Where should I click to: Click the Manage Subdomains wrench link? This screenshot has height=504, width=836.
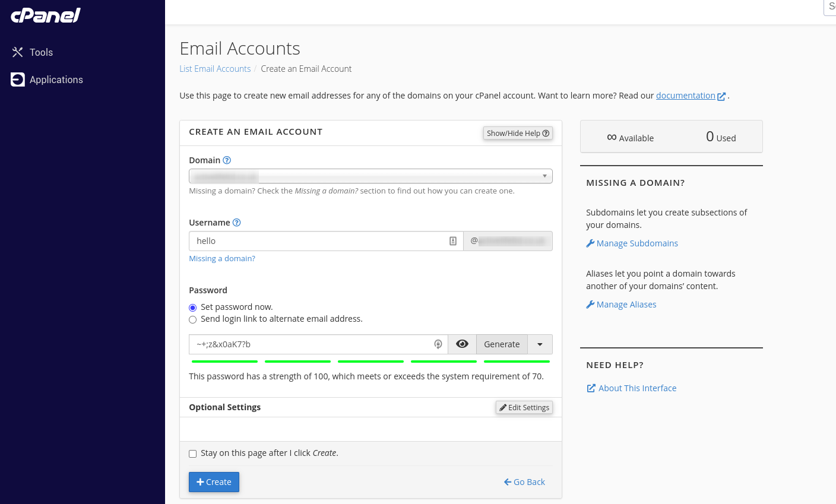click(x=632, y=243)
